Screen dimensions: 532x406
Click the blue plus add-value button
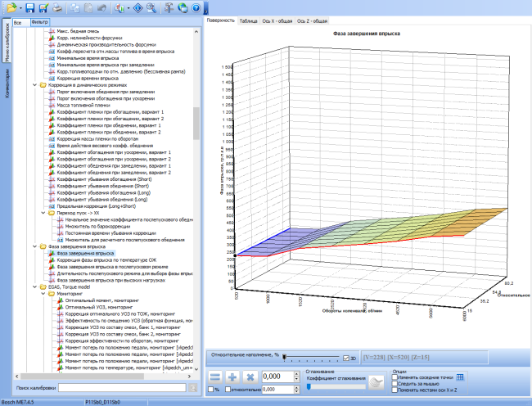point(232,377)
